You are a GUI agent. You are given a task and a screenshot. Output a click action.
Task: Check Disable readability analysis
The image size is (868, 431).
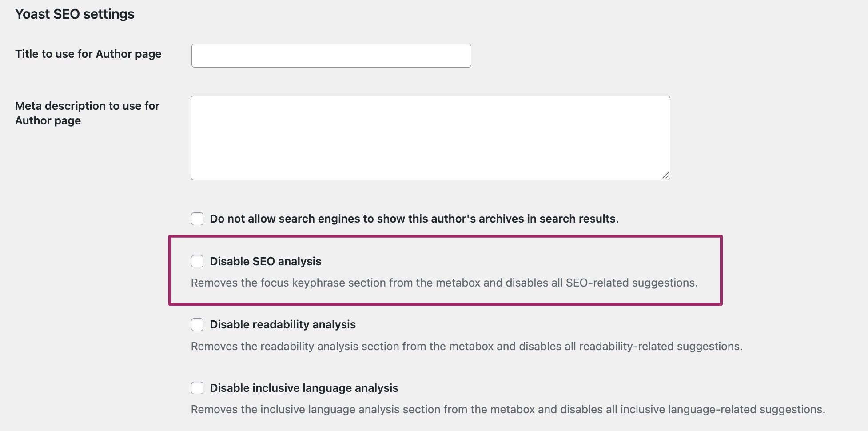[197, 324]
